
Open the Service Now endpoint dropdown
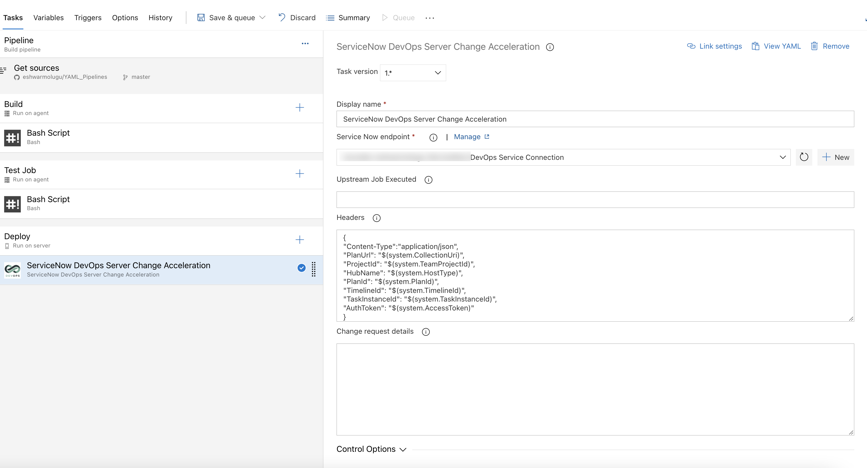click(563, 157)
